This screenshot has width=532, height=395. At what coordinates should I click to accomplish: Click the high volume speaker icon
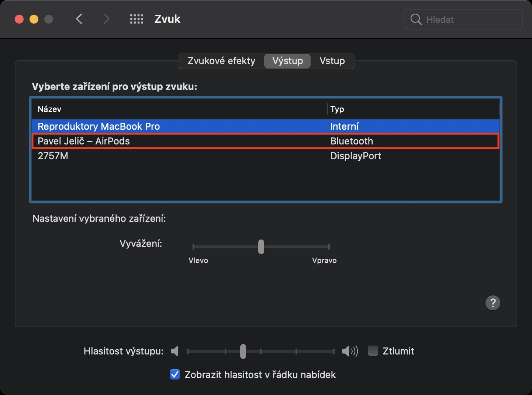[349, 351]
